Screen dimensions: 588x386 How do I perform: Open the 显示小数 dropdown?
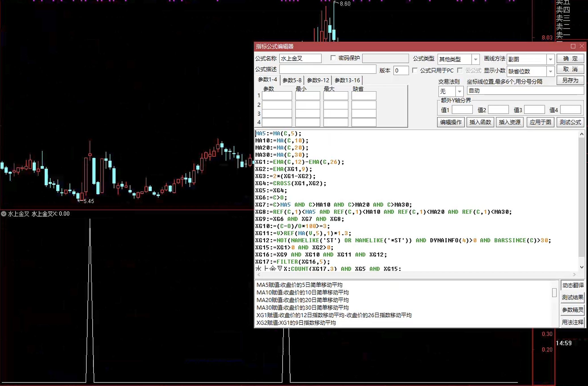coord(550,71)
